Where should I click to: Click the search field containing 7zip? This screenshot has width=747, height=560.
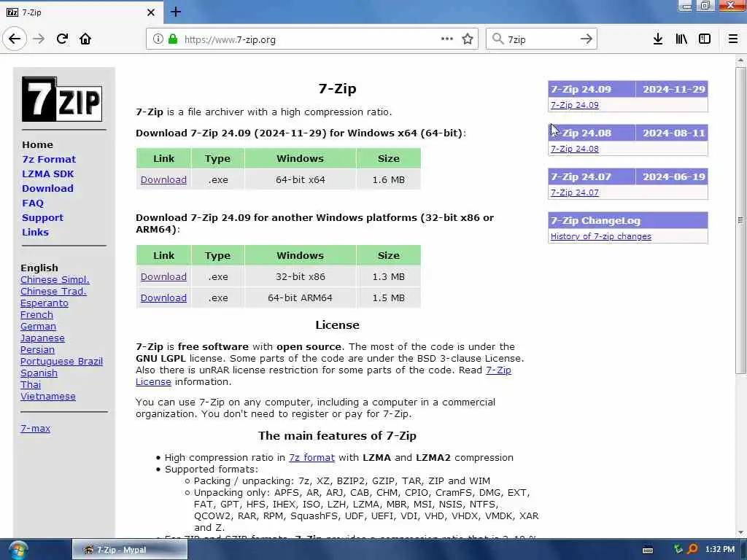point(541,39)
